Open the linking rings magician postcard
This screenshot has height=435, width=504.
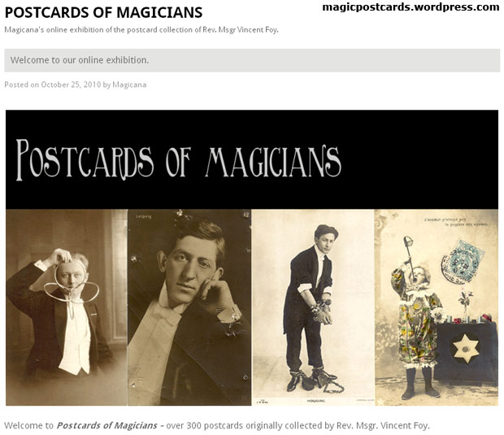[x=67, y=307]
